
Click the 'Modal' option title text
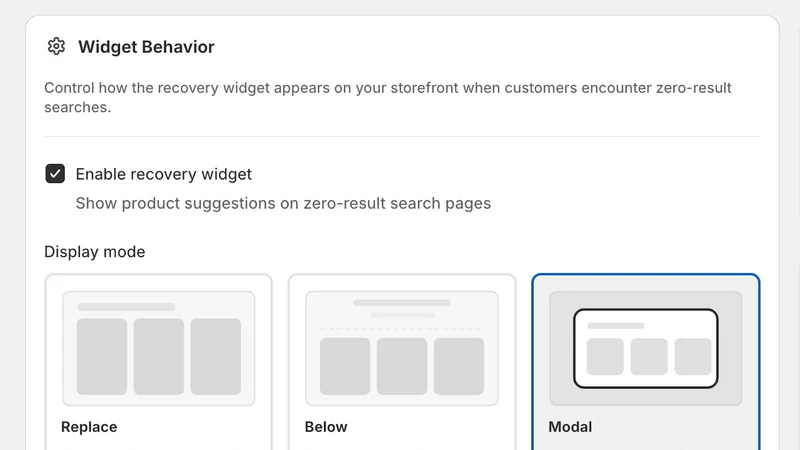(570, 427)
